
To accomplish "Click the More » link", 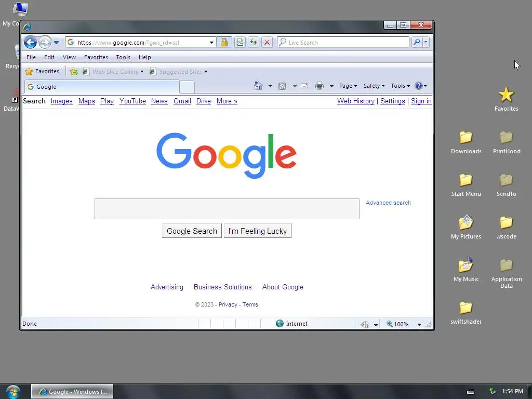I will (227, 101).
